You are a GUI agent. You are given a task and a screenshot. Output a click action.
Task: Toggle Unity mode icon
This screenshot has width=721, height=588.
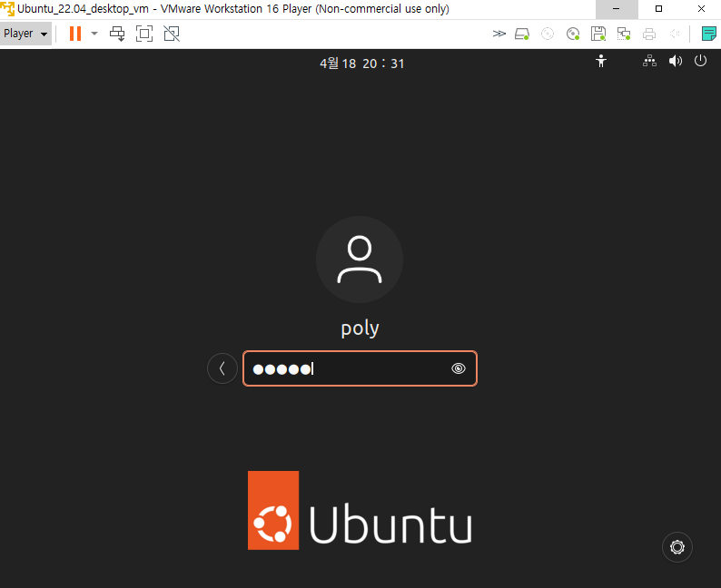[x=172, y=34]
